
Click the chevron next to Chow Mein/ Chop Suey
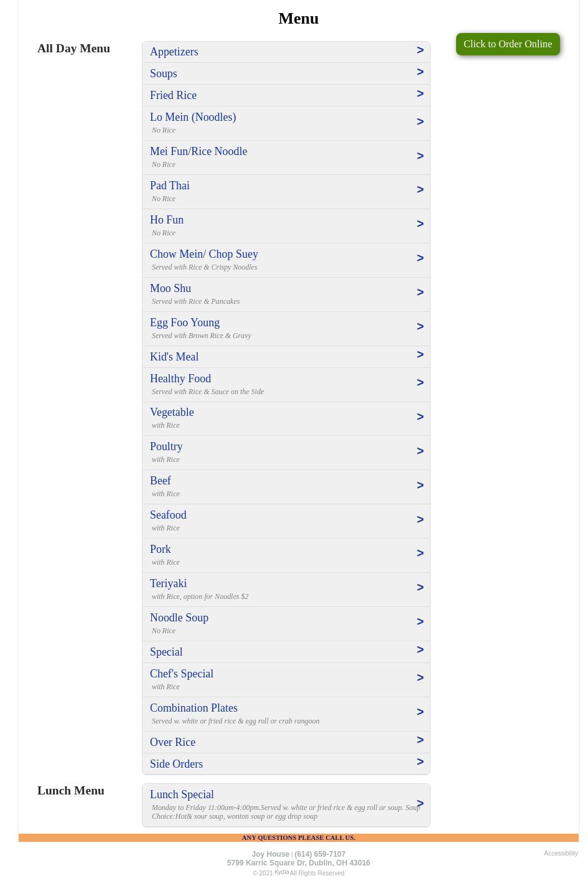tap(420, 258)
